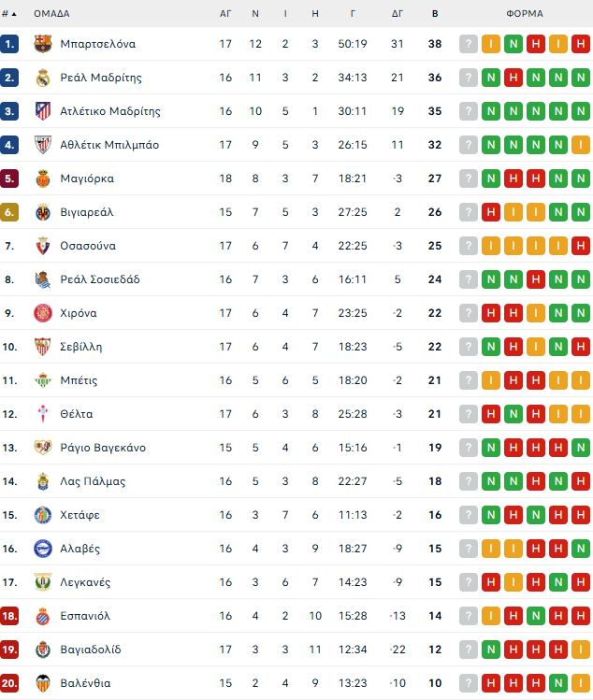Viewport: 593px width, 700px height.
Task: Click the Villarreal yellow crest icon
Action: tap(43, 212)
